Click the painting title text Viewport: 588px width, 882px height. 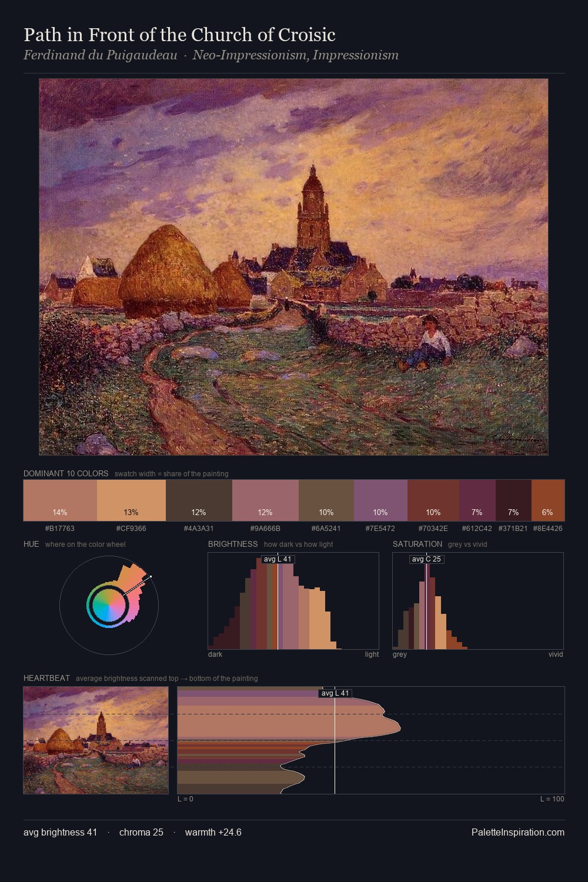(x=179, y=35)
